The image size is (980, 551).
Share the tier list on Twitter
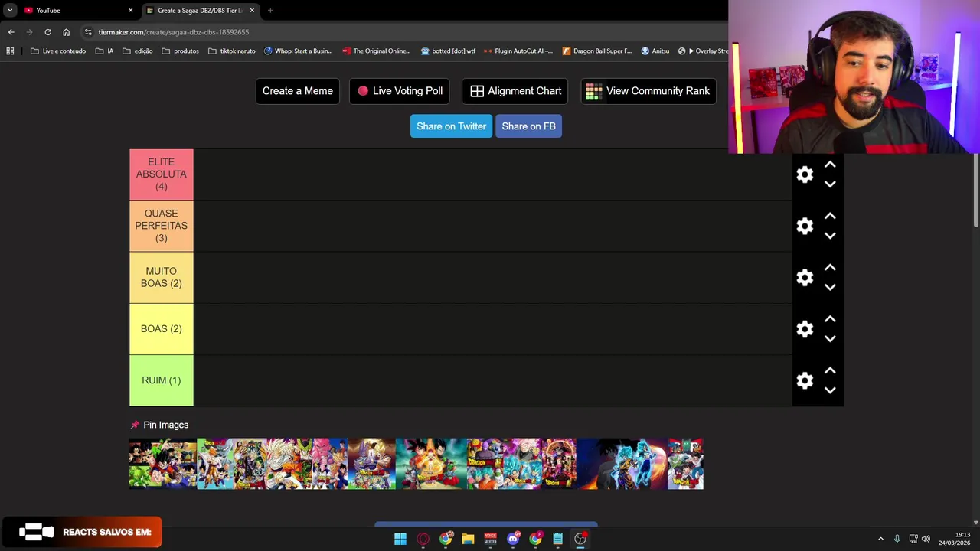(451, 126)
